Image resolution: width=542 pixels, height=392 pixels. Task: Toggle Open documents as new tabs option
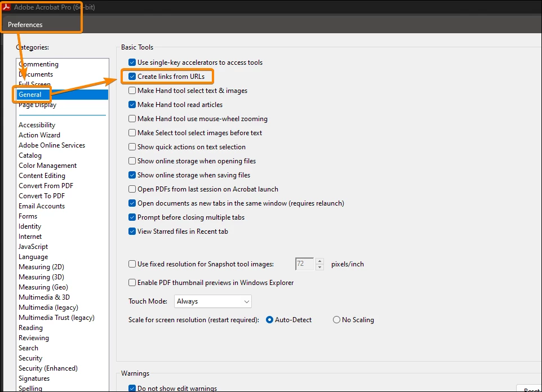pos(132,203)
